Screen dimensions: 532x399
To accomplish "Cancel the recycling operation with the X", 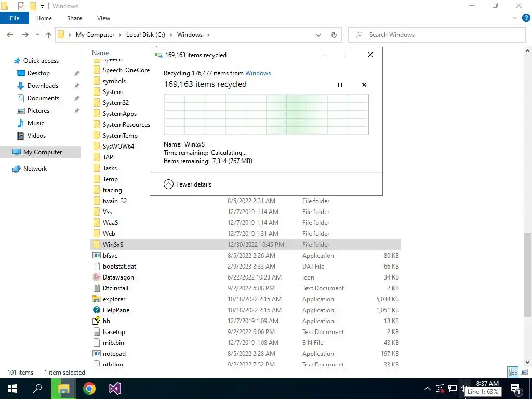I will pos(364,85).
